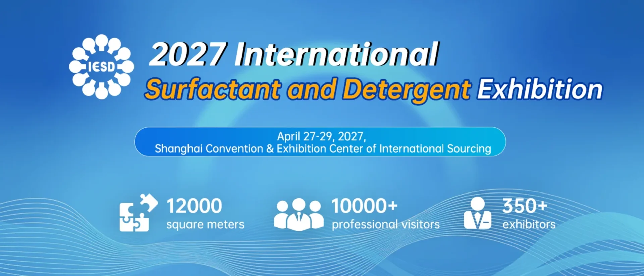Click the exhibitor person-in-suit icon
The width and height of the screenshot is (644, 276).
(x=478, y=213)
